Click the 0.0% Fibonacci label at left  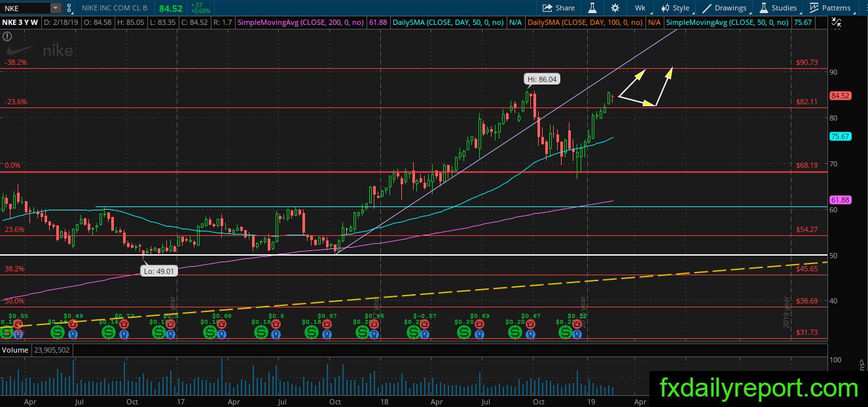[x=14, y=166]
